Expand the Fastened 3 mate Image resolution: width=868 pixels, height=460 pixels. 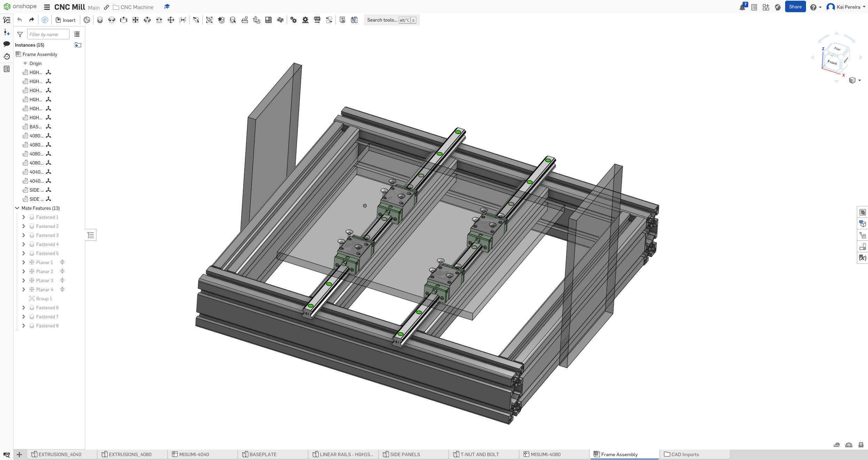(x=23, y=235)
